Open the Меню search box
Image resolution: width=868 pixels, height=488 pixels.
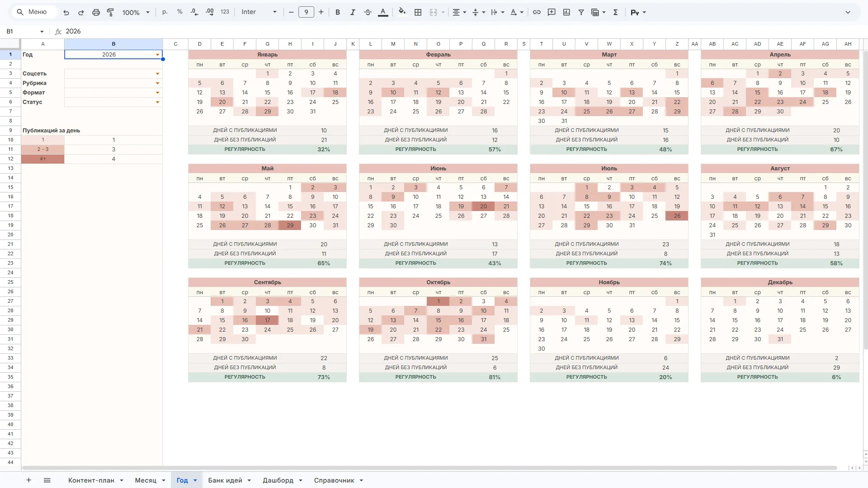coord(35,12)
